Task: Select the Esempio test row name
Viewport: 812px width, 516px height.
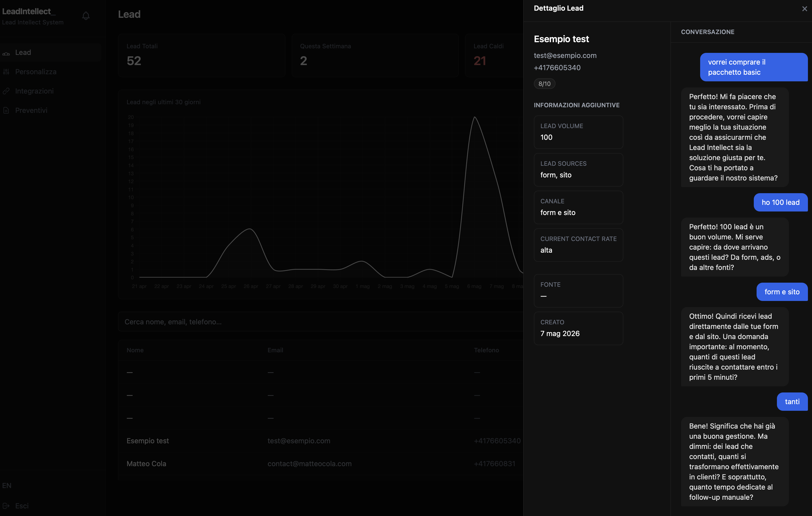Action: coord(148,441)
